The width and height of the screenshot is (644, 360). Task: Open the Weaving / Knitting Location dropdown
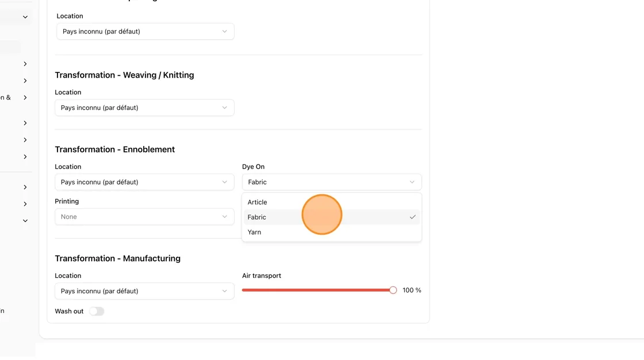[144, 108]
